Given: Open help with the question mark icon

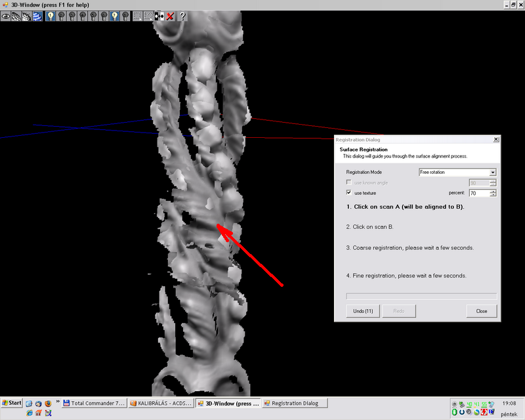Looking at the screenshot, I should (x=182, y=15).
